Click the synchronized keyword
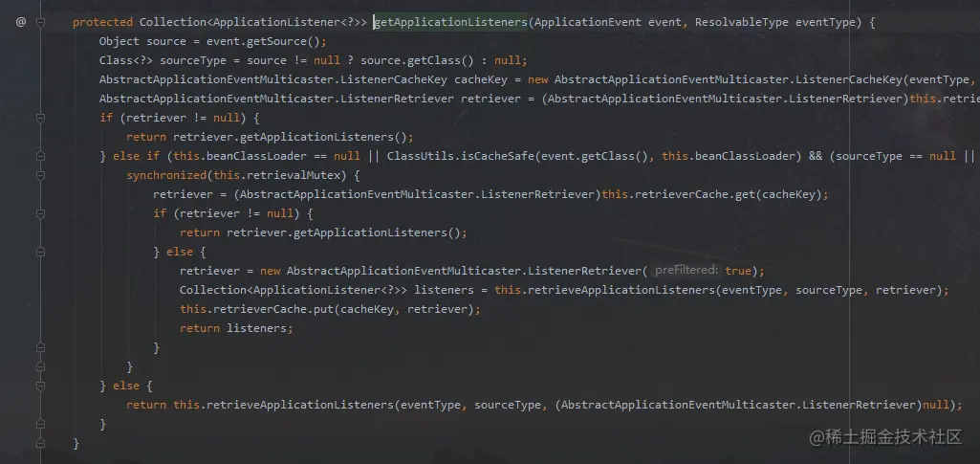Screen dimensions: 980x464 click(x=167, y=176)
